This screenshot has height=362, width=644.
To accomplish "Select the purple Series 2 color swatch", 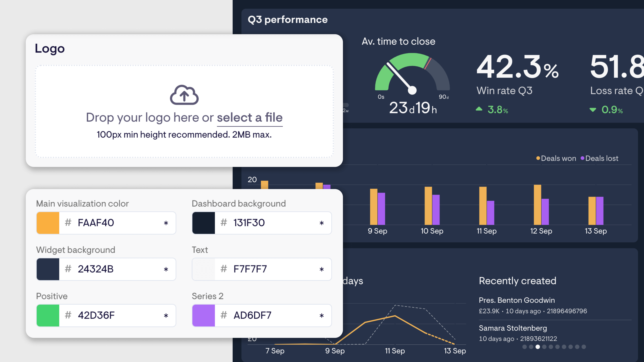I will [203, 315].
